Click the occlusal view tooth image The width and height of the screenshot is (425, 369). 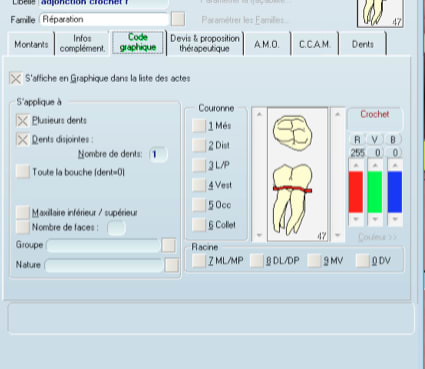[x=292, y=133]
